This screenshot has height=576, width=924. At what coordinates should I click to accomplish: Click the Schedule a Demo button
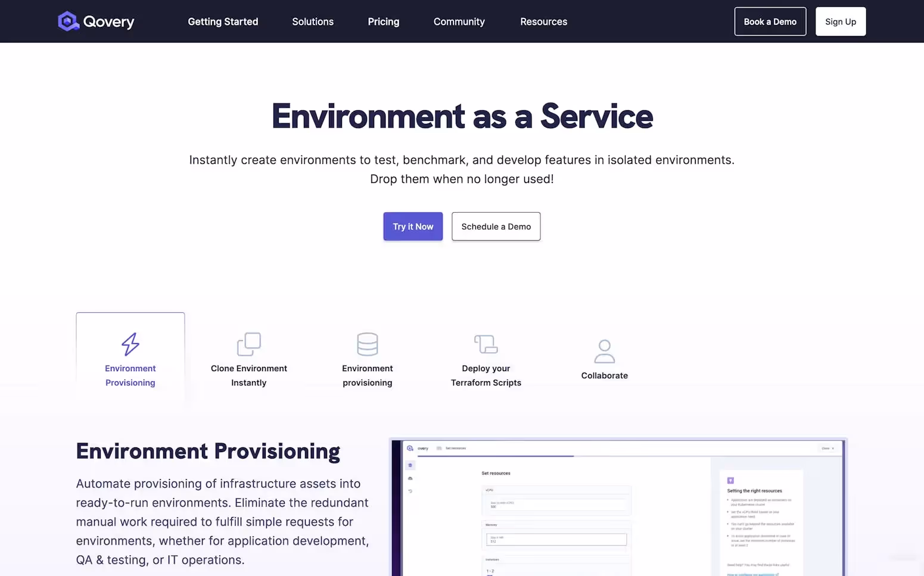tap(496, 226)
